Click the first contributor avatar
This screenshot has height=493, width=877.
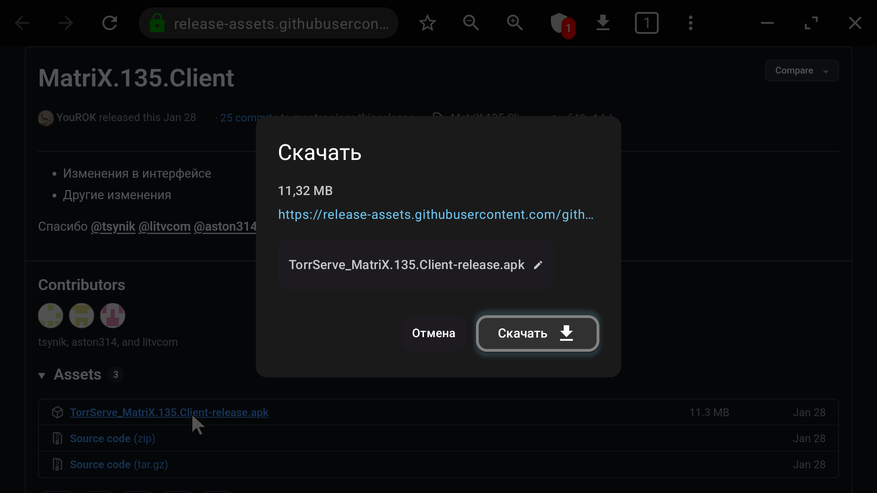pyautogui.click(x=50, y=316)
